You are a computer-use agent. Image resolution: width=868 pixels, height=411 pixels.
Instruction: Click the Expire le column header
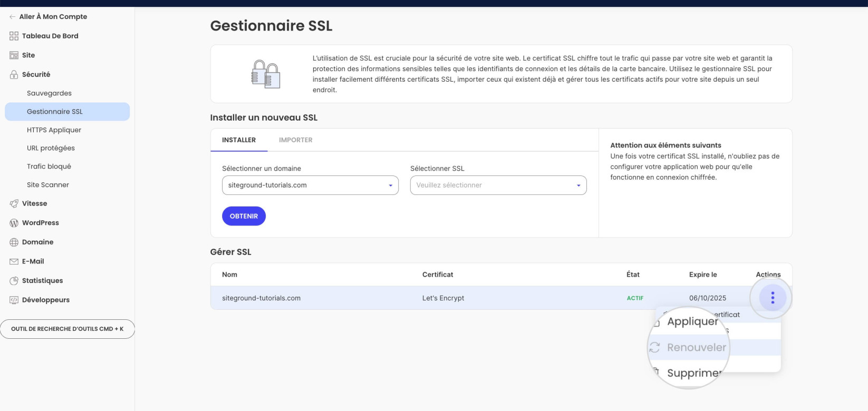tap(703, 275)
